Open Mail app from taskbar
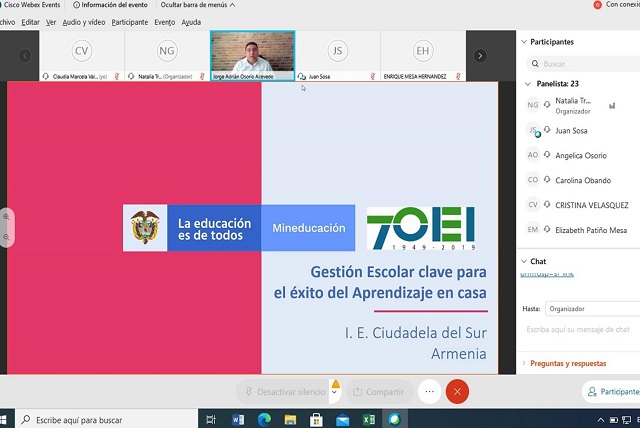This screenshot has width=640, height=428. [x=342, y=419]
